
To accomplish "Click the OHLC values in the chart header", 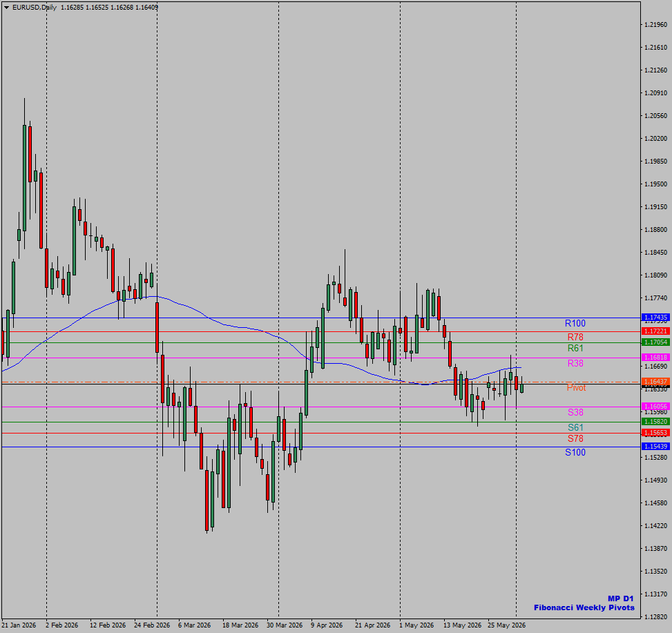I will coord(109,8).
